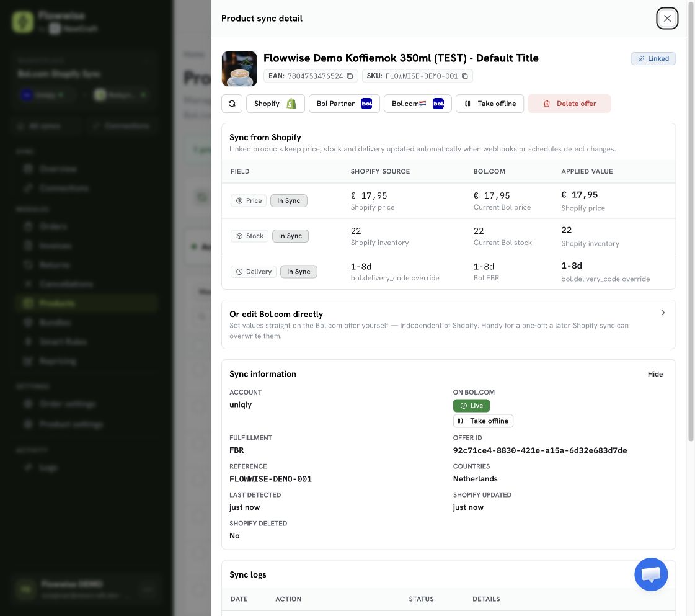Click the Flowwise logo in sidebar
The height and width of the screenshot is (616, 695).
point(22,22)
